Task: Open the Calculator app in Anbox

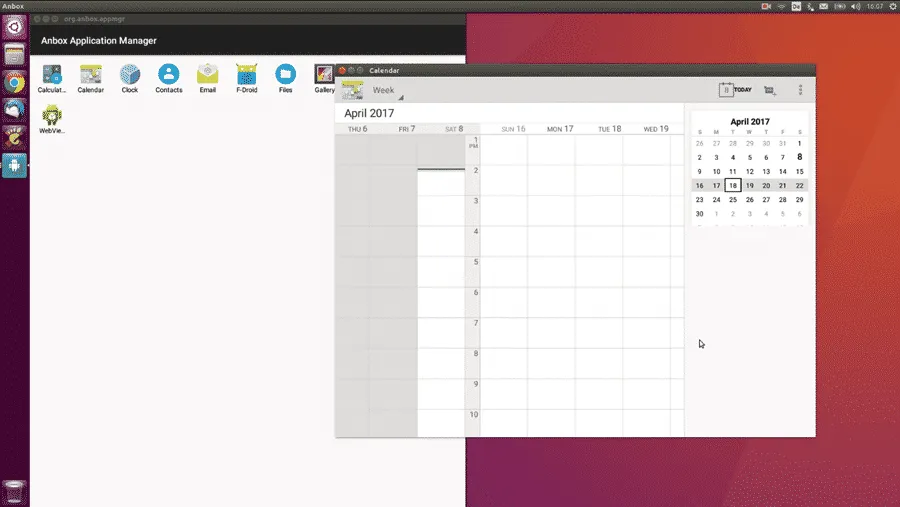Action: (52, 79)
